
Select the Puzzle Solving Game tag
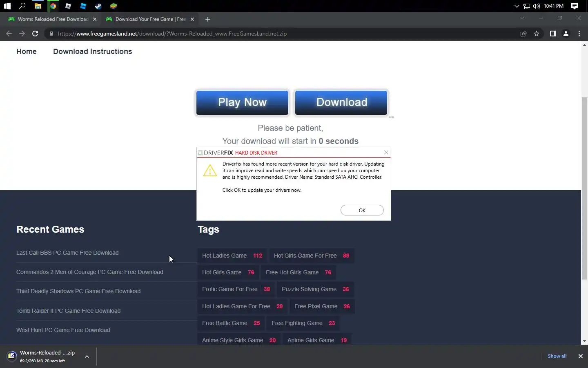pyautogui.click(x=316, y=289)
